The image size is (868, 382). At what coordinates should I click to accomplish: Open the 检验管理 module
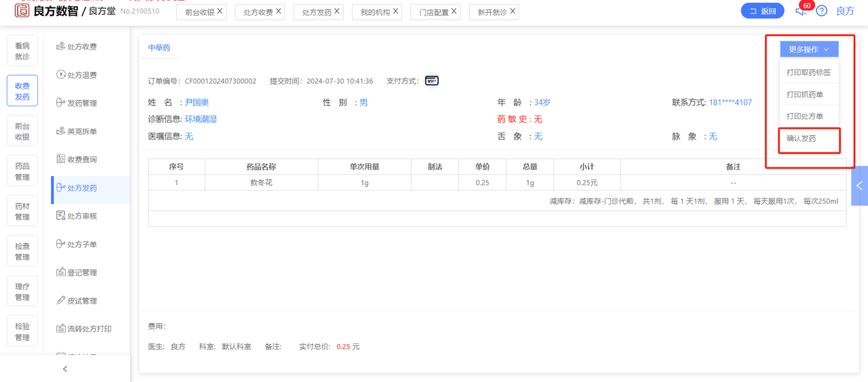pyautogui.click(x=22, y=332)
